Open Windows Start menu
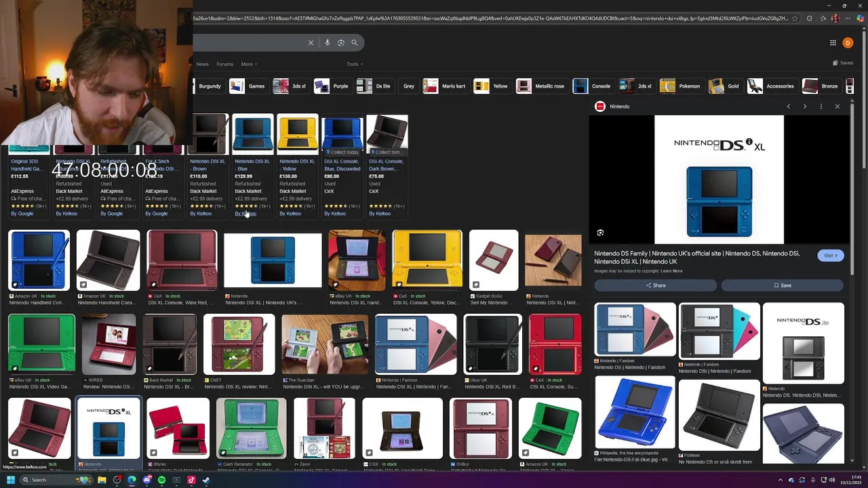This screenshot has height=488, width=868. 10,480
